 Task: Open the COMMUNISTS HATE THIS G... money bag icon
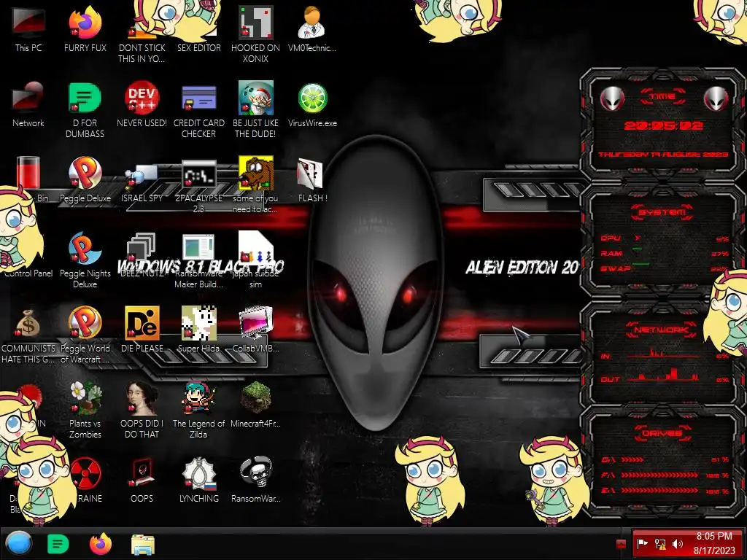pyautogui.click(x=28, y=335)
